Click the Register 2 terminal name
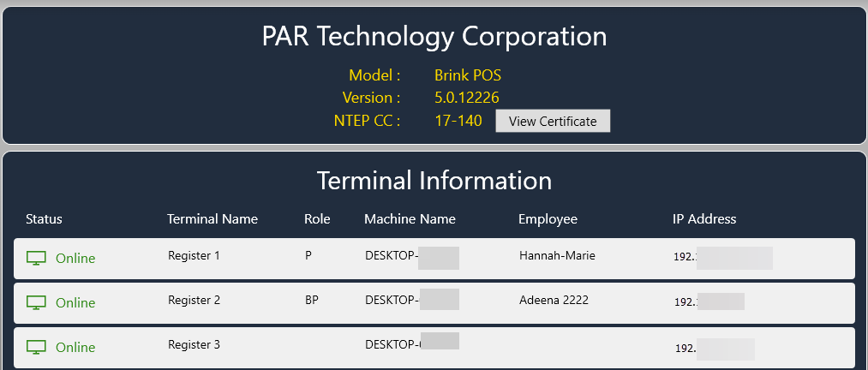 pos(194,300)
